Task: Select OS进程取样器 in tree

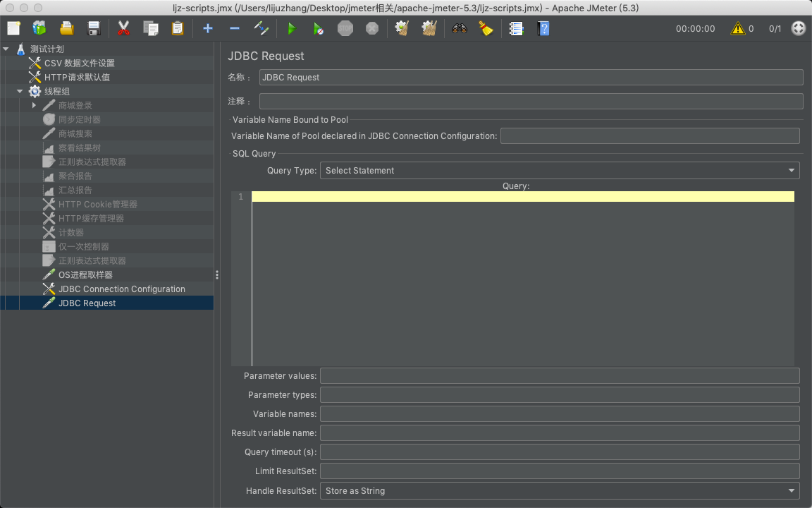Action: coord(85,274)
